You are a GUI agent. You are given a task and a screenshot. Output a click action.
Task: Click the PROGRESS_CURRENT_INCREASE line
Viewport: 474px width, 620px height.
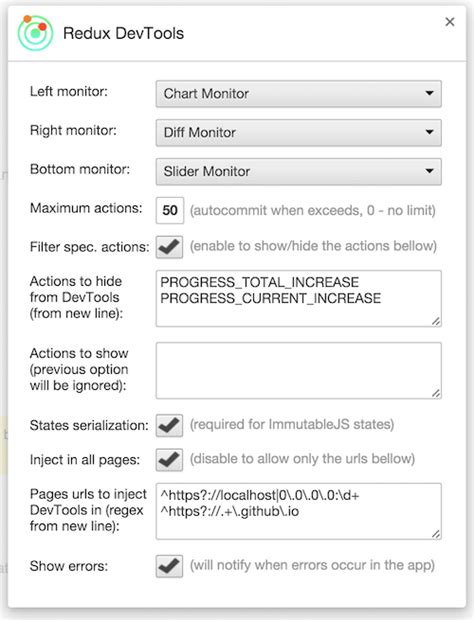click(x=270, y=298)
